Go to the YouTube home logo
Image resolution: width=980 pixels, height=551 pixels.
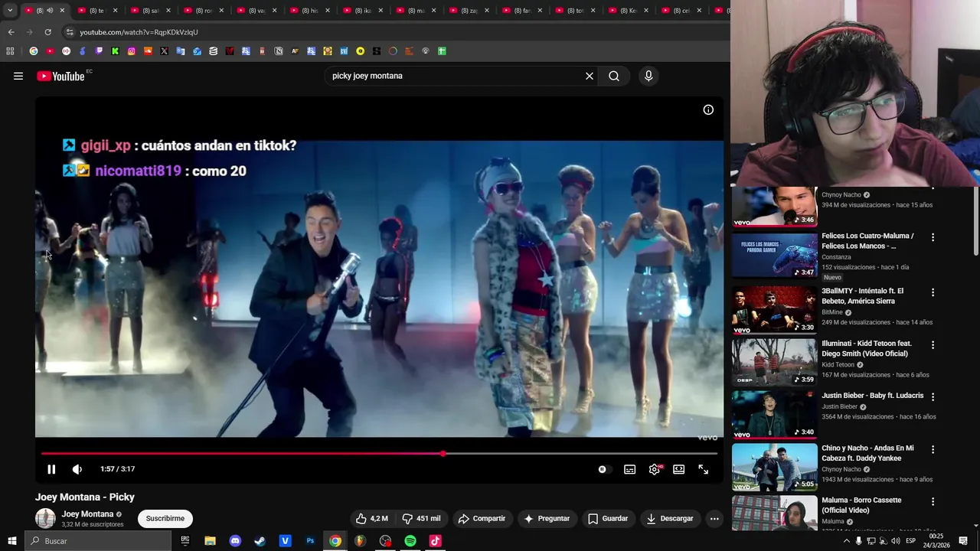point(60,76)
